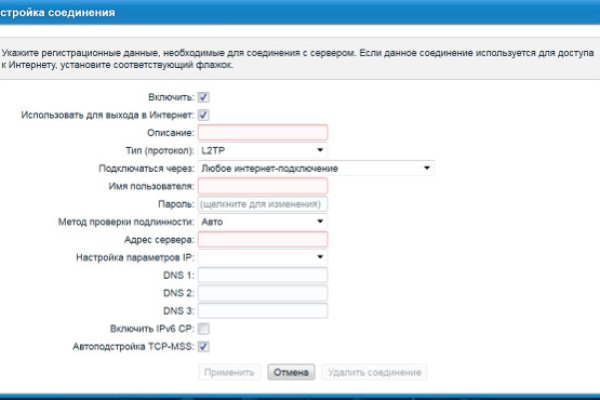
Task: Select the 'DNS 3' input field
Action: [x=263, y=310]
